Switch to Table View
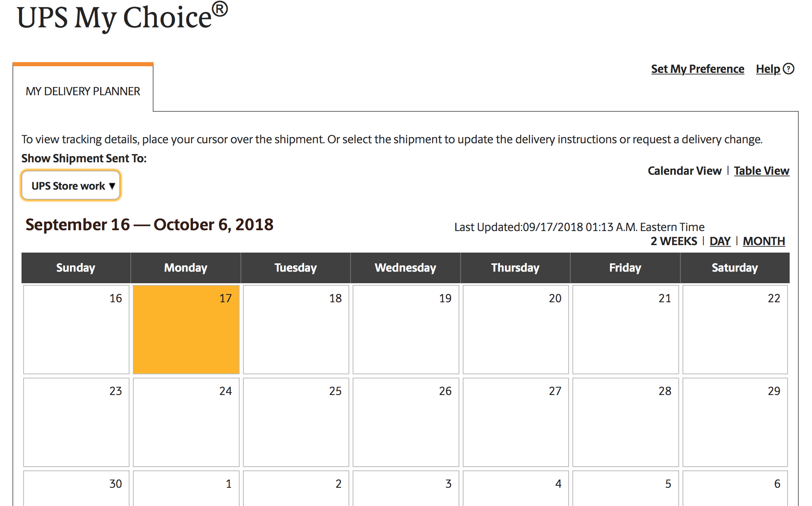The width and height of the screenshot is (812, 506). pyautogui.click(x=762, y=171)
